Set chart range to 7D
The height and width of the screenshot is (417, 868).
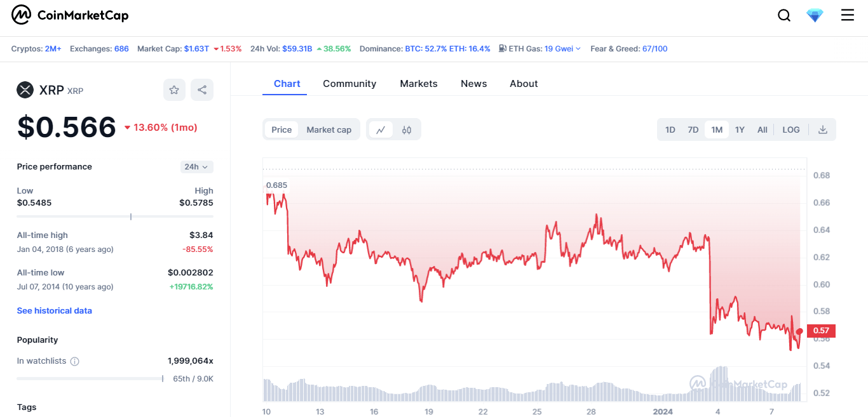pyautogui.click(x=693, y=129)
